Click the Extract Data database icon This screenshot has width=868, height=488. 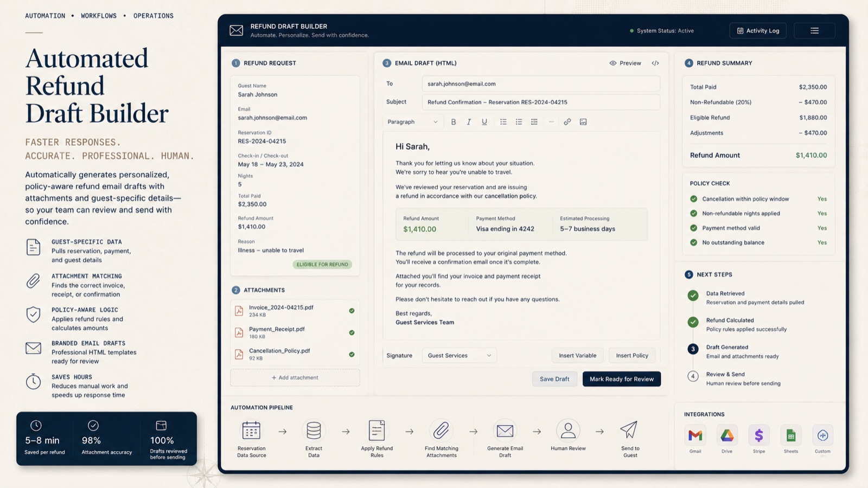314,431
